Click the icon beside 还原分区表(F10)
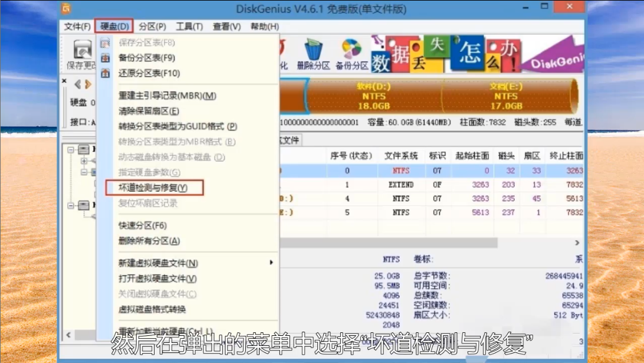Viewport: 644px width, 363px height. click(106, 73)
